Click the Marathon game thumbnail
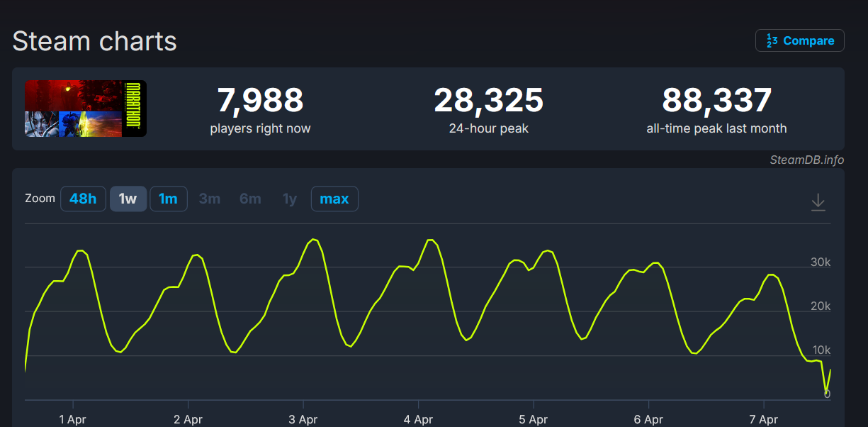Image resolution: width=868 pixels, height=427 pixels. pos(86,109)
